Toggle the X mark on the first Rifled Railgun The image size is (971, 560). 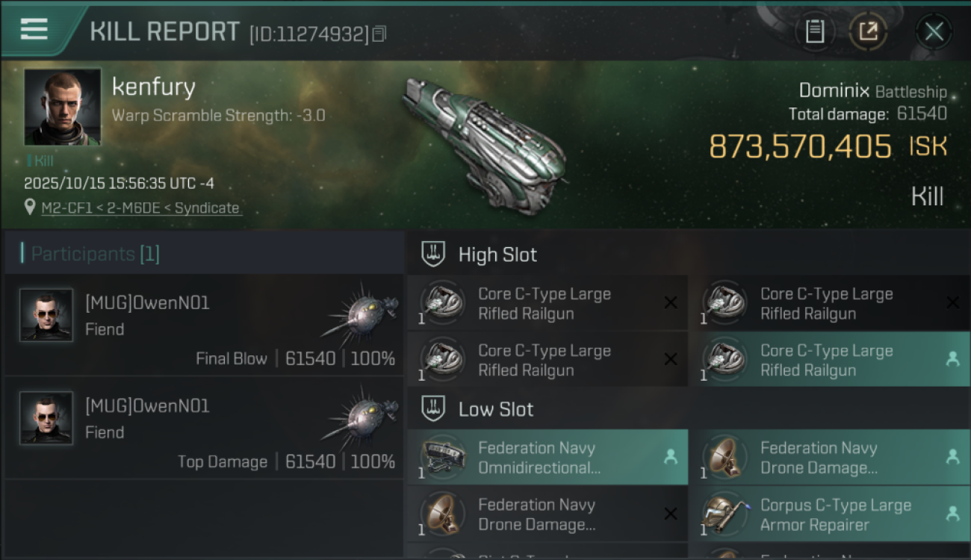[x=670, y=302]
